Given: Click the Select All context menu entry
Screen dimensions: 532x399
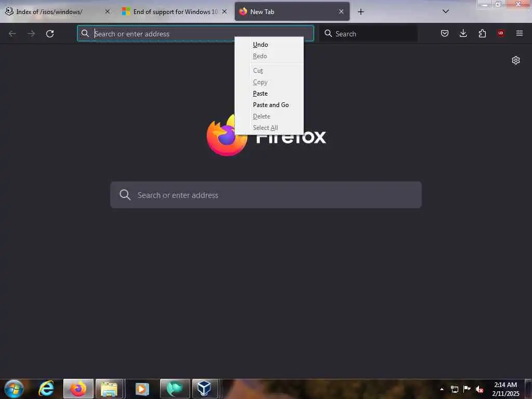Looking at the screenshot, I should pos(269,128).
